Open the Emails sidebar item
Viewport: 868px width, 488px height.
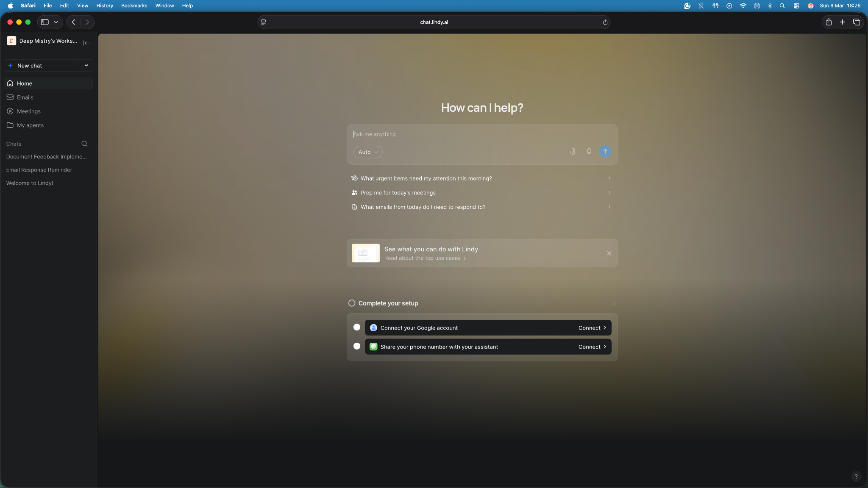[x=25, y=97]
